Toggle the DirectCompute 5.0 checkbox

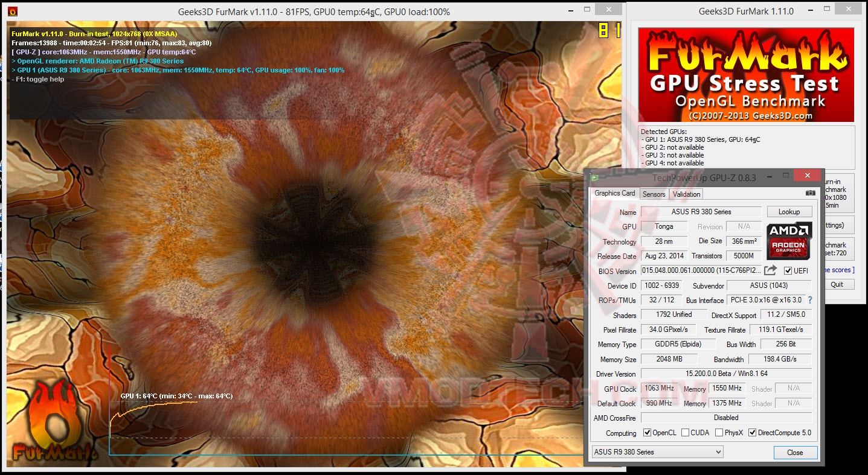coord(753,432)
